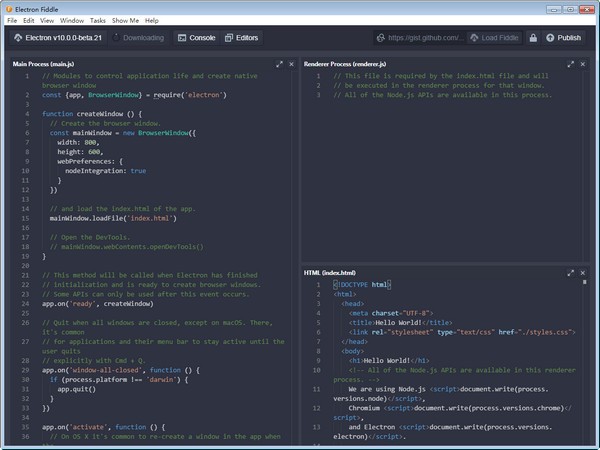Maximize the Renderer Process editor panel
This screenshot has height=450, width=600.
pos(571,64)
